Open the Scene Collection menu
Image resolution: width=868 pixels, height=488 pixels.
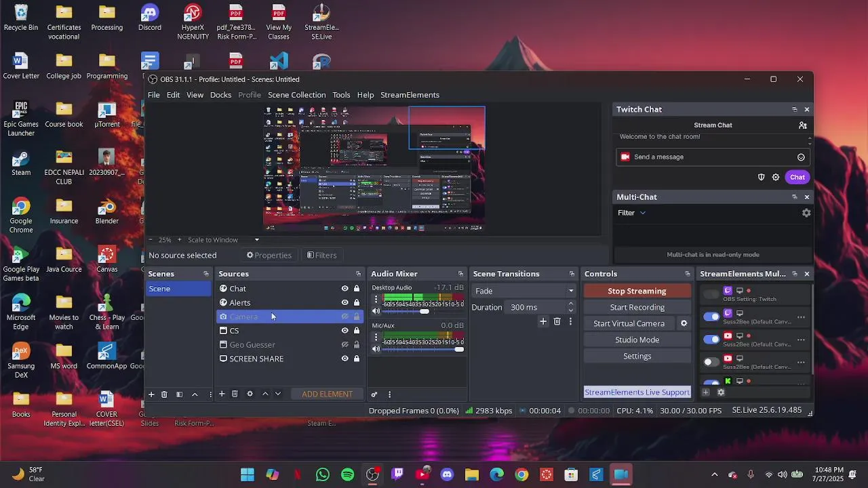click(296, 95)
